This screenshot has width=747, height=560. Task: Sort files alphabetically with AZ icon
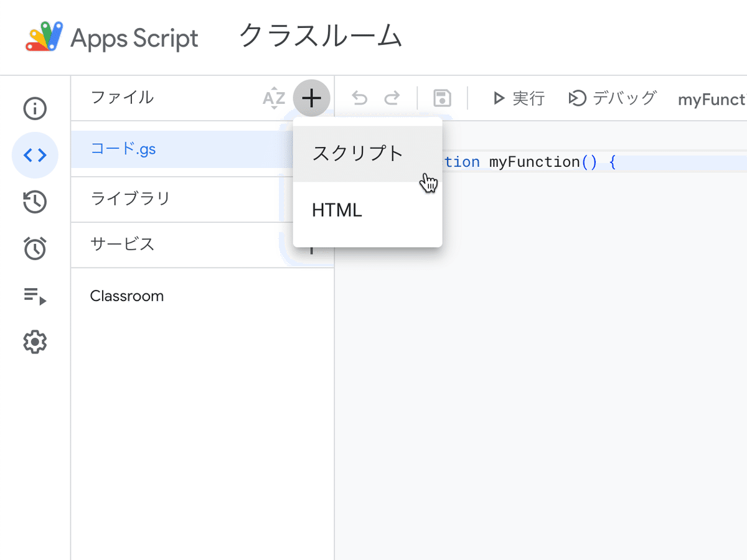(274, 98)
